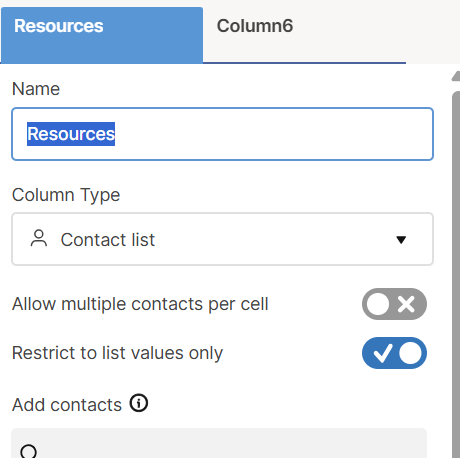Click the checkmark on restrict list switch

[383, 353]
